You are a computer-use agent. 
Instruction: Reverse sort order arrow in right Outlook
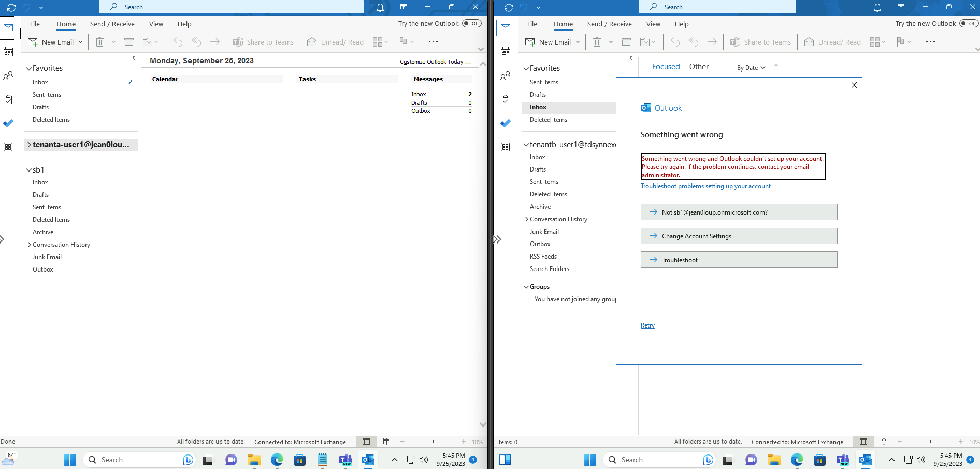click(x=776, y=67)
